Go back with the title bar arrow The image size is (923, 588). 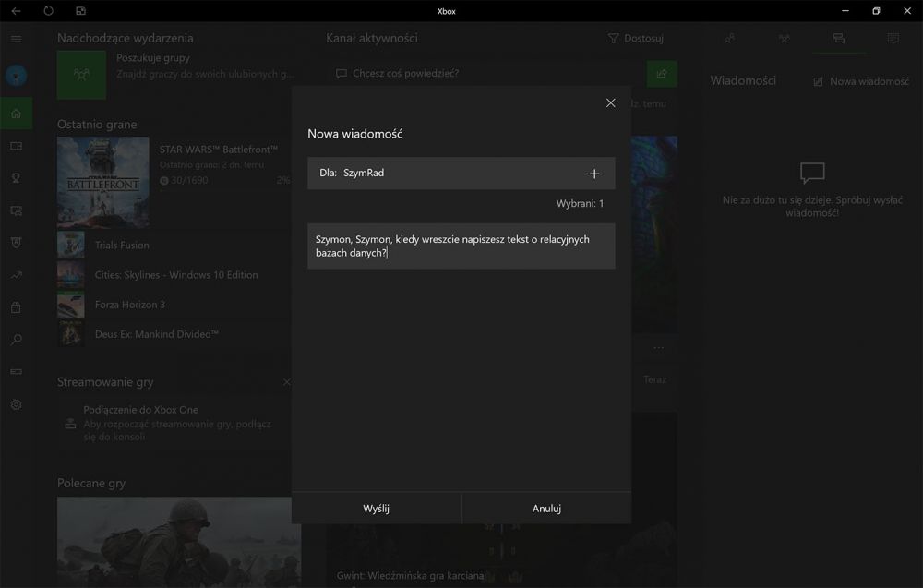click(x=16, y=10)
